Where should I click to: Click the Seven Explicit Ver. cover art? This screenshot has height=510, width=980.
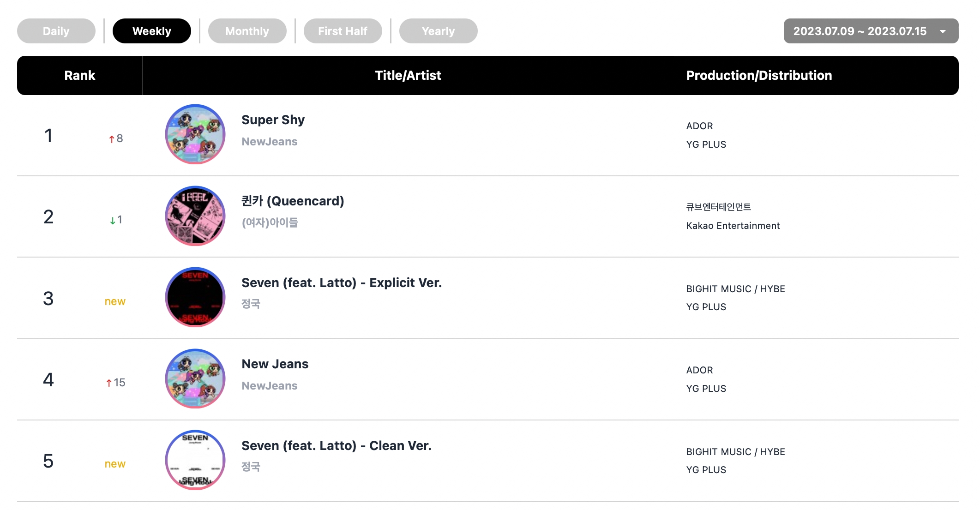[195, 297]
